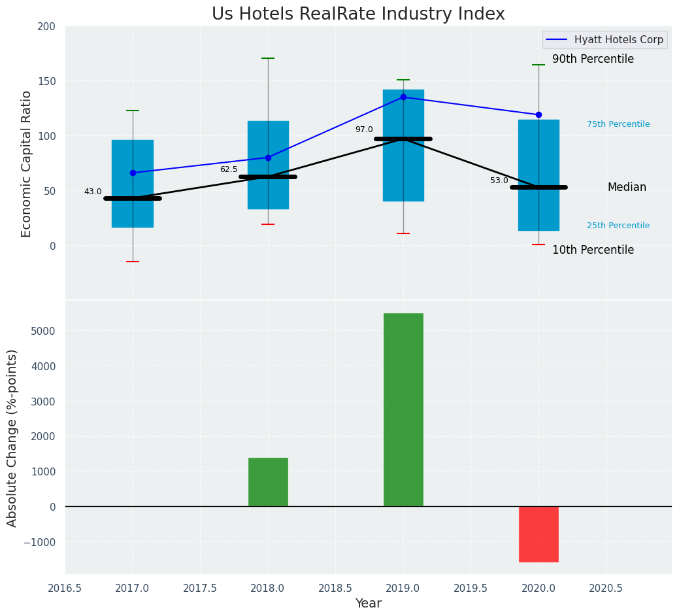Viewport: 679px width, 616px height.
Task: Select the red 2020 negative change bar
Action: pos(538,534)
